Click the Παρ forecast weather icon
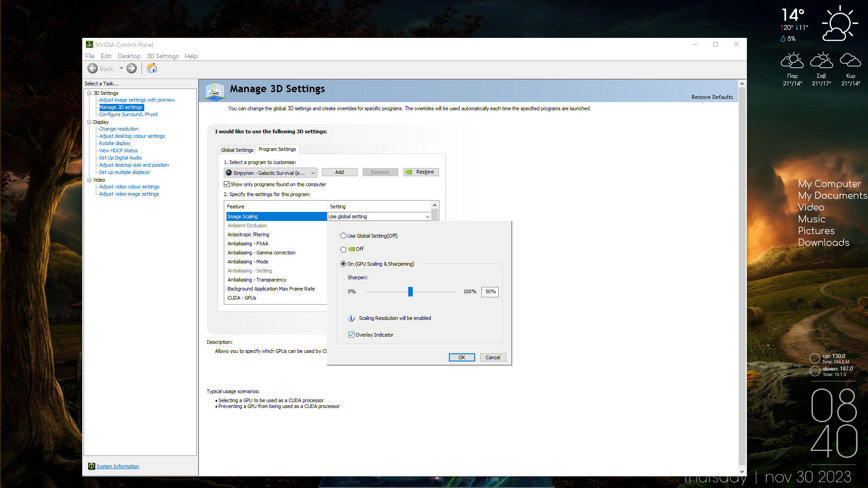The width and height of the screenshot is (868, 488). pos(792,61)
